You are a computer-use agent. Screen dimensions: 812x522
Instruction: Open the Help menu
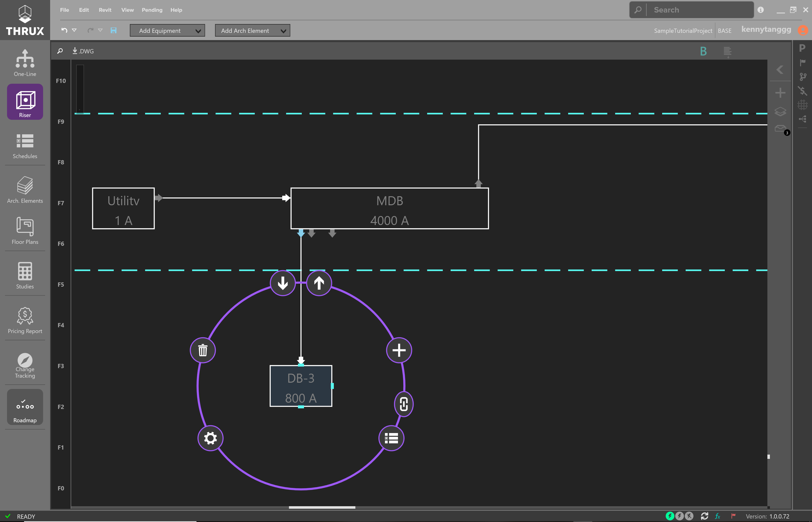click(176, 10)
